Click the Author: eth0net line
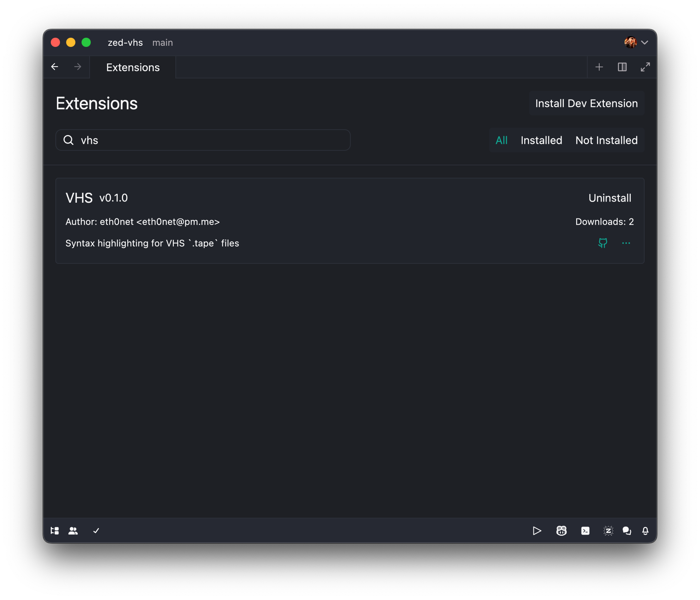Image resolution: width=700 pixels, height=600 pixels. tap(143, 222)
